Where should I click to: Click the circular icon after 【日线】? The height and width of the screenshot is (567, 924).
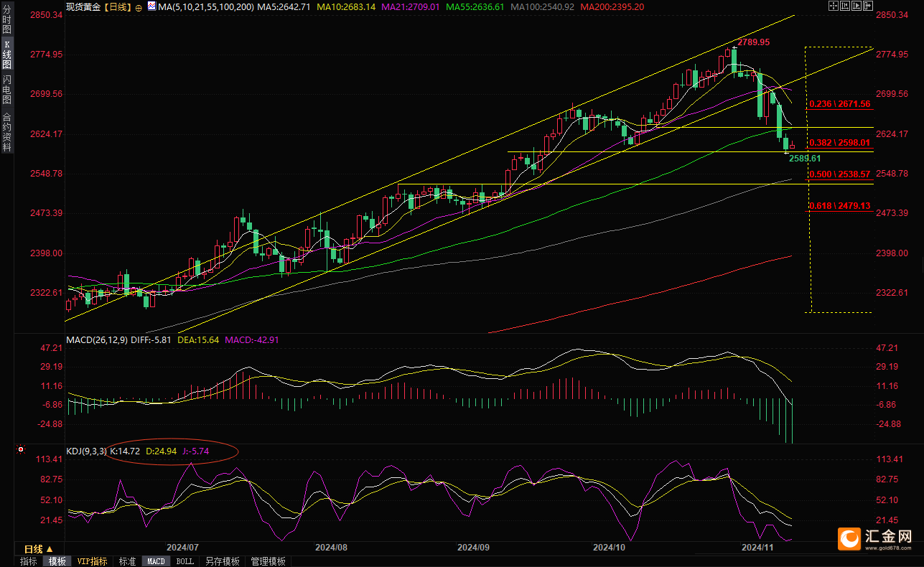click(139, 6)
